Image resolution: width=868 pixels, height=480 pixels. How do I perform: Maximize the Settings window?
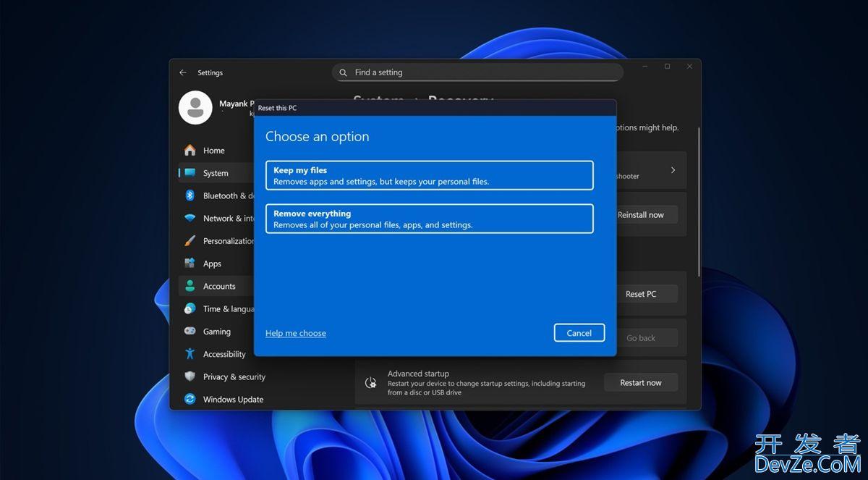pos(667,67)
